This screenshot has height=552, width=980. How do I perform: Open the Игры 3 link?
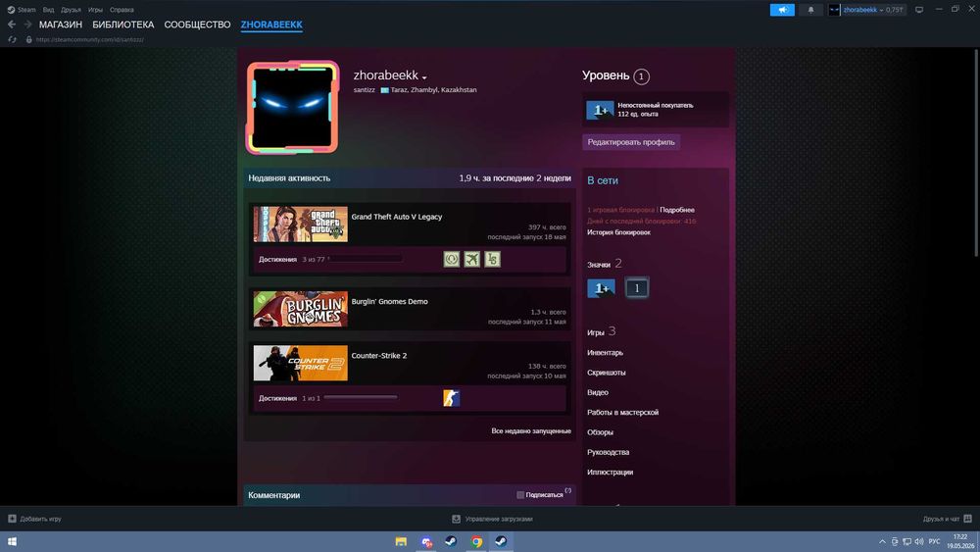coord(602,332)
